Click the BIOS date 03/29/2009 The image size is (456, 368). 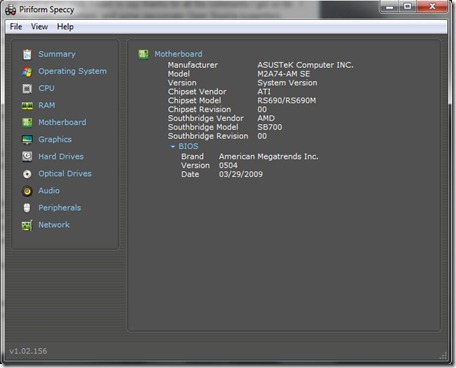click(241, 174)
